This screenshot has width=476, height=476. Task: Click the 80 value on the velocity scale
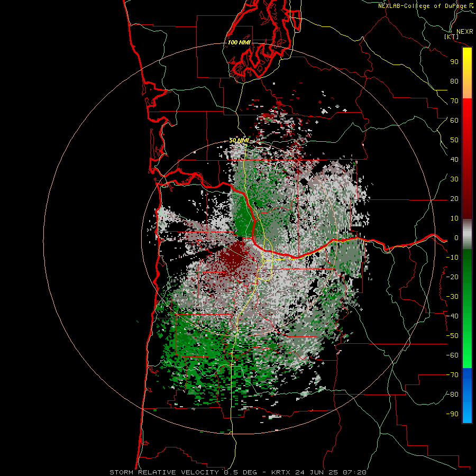[454, 81]
